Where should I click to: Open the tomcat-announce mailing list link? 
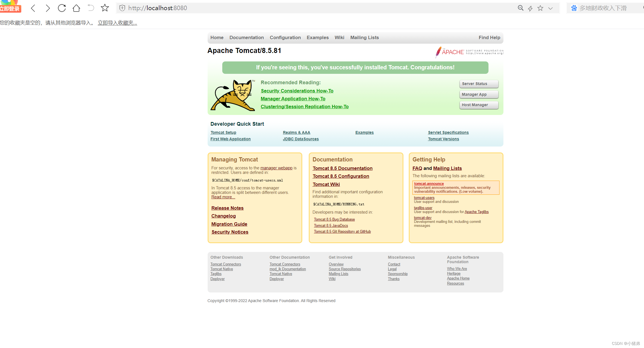[x=429, y=184]
